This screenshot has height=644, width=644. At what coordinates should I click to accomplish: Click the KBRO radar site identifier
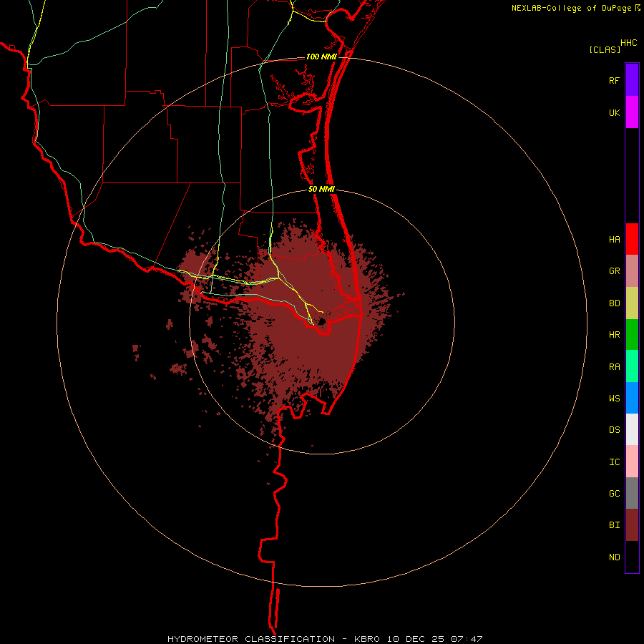click(x=367, y=639)
